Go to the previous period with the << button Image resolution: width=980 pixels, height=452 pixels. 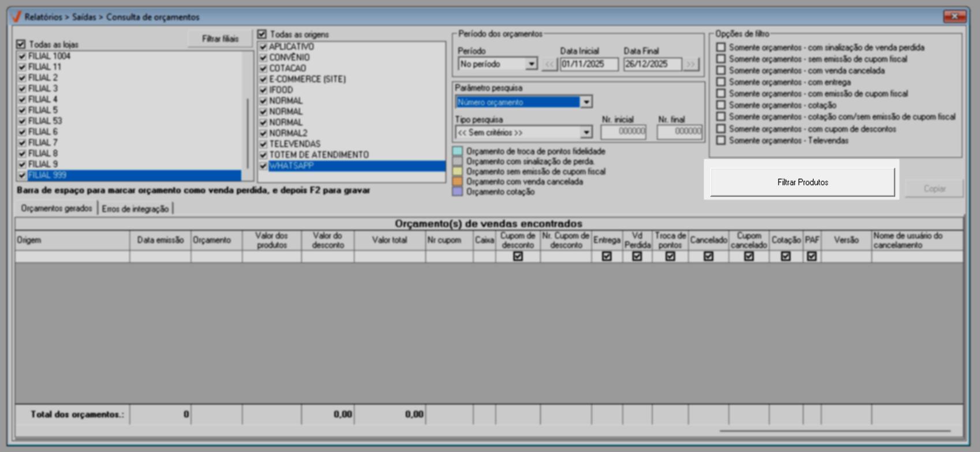click(549, 65)
